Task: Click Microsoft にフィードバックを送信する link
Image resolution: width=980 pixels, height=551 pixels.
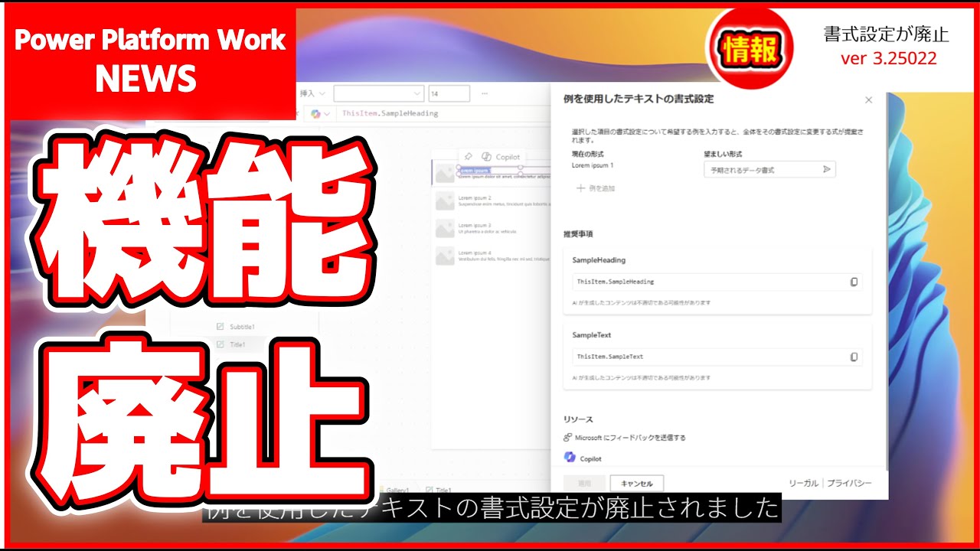Action: [x=630, y=438]
